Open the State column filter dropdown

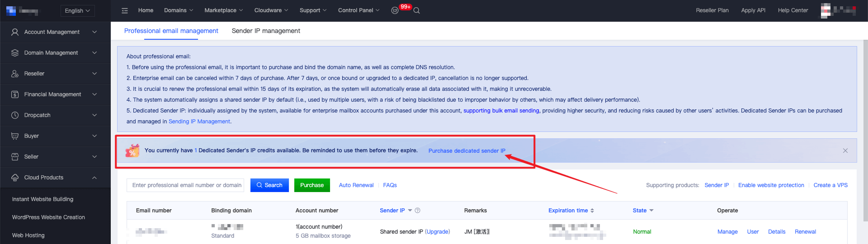651,211
